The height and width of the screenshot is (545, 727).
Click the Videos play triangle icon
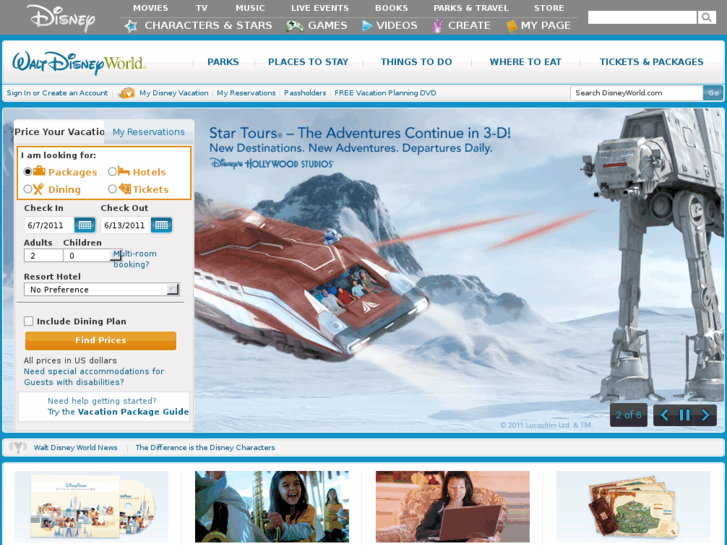coord(367,26)
